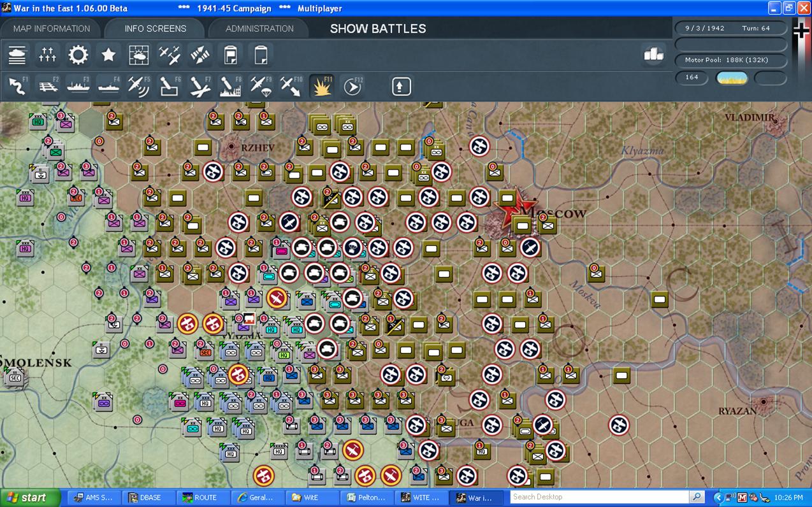812x507 pixels.
Task: Click the desktop search magnifier button
Action: tap(697, 497)
